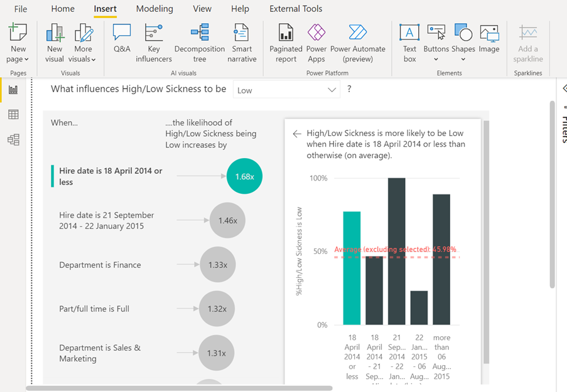The height and width of the screenshot is (392, 567).
Task: Add a Smart narrative visual
Action: pos(242,43)
